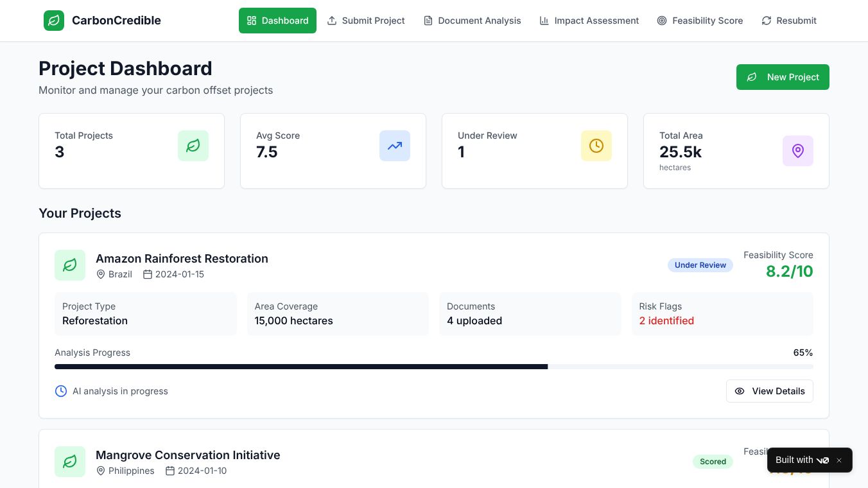The image size is (868, 488).
Task: Click the Total Projects leaf icon
Action: [193, 146]
